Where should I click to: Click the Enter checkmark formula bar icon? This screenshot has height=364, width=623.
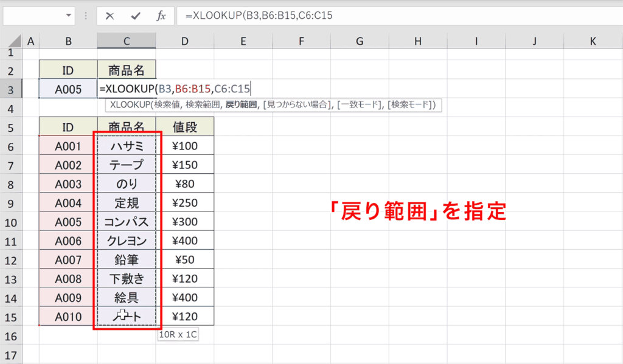[x=136, y=16]
